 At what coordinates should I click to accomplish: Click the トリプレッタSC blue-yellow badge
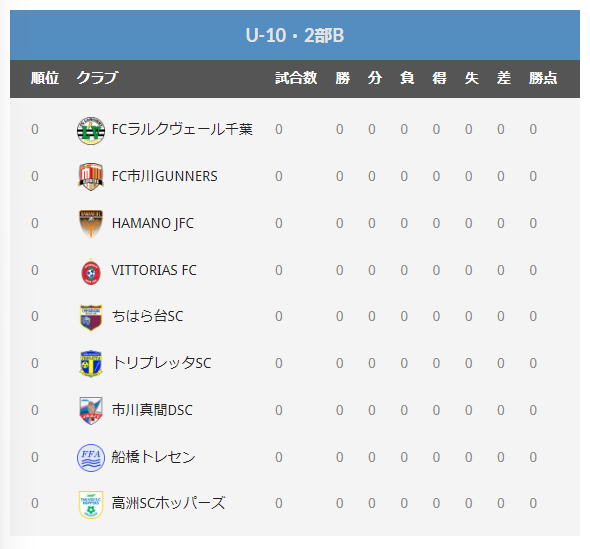coord(91,363)
